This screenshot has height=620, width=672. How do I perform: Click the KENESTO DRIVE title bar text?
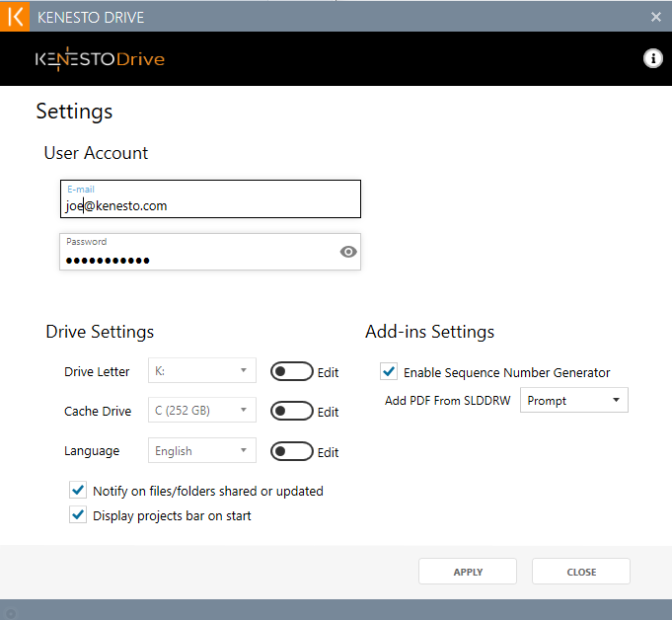click(x=91, y=17)
